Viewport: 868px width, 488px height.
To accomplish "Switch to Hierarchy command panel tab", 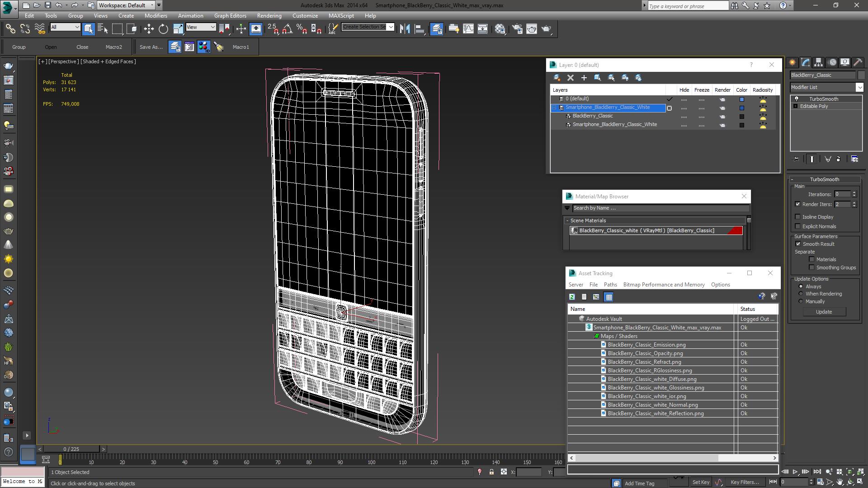I will tap(818, 62).
